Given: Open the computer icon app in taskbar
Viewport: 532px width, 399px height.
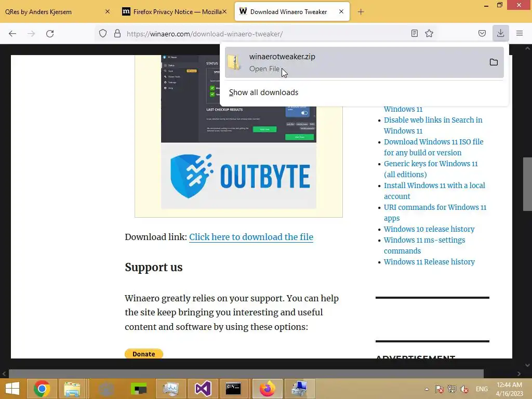Looking at the screenshot, I should point(299,389).
